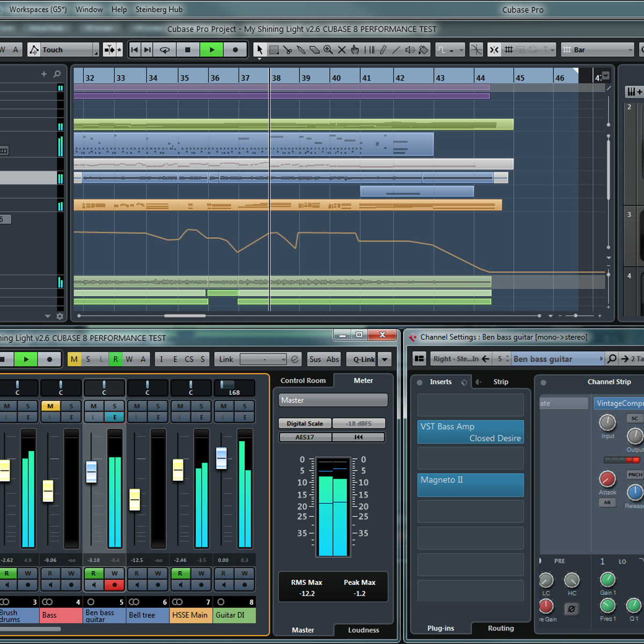Select the Split tool in the toolbar
The width and height of the screenshot is (644, 644).
point(288,49)
